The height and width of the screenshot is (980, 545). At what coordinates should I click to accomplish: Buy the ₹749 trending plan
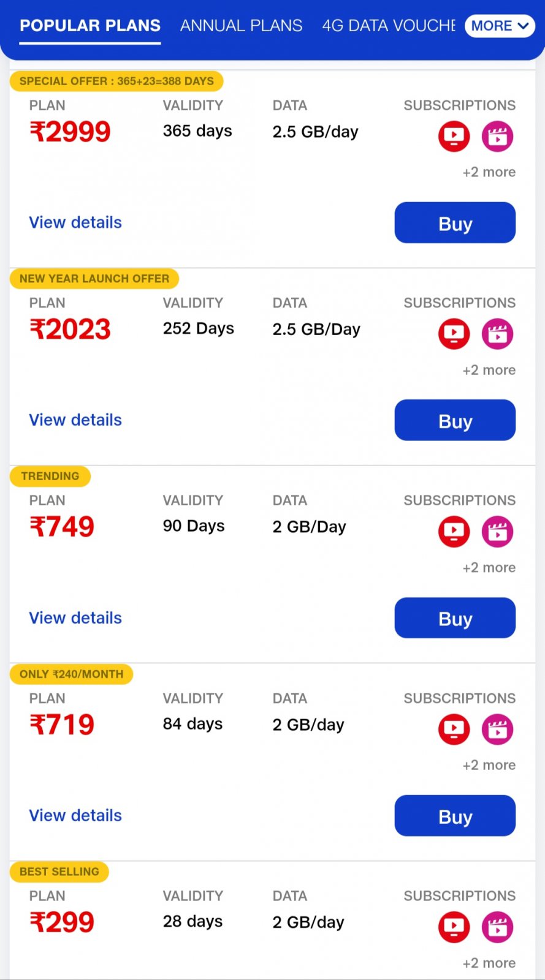click(x=455, y=618)
